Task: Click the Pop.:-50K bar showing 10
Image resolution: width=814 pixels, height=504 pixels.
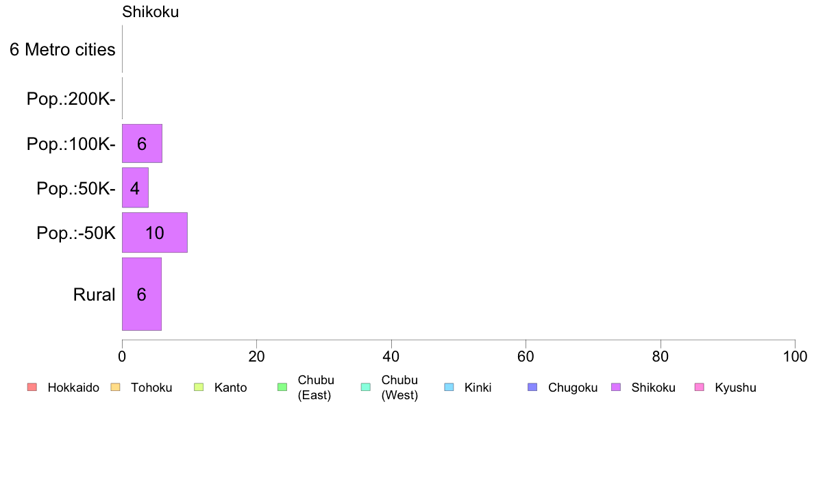Action: 155,233
